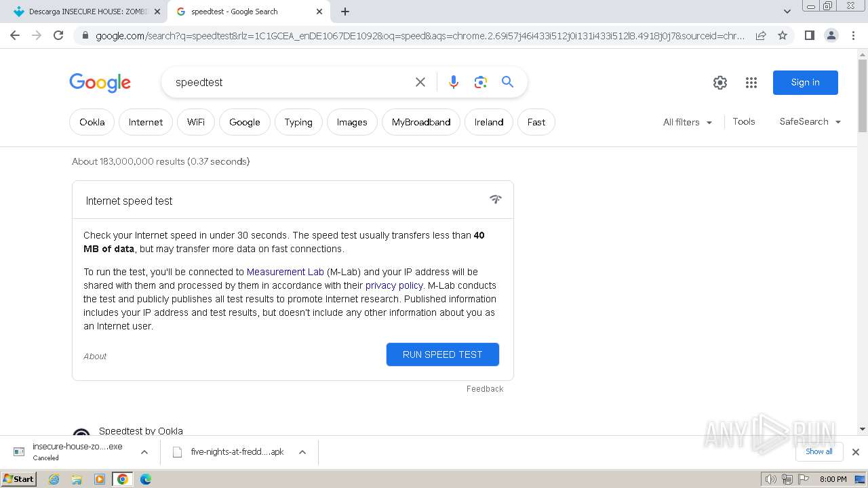Open Speedtest by Ookla result
The height and width of the screenshot is (488, 868).
click(141, 431)
